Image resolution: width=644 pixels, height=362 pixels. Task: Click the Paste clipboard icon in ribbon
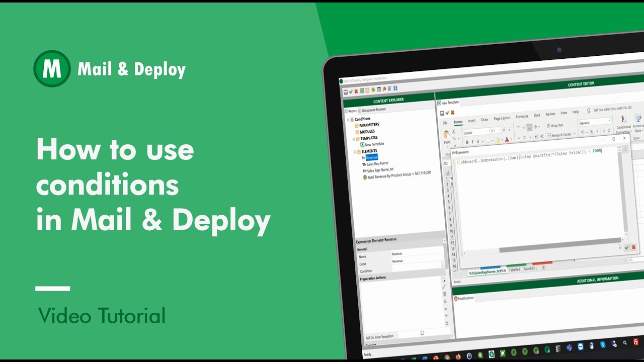[x=447, y=135]
